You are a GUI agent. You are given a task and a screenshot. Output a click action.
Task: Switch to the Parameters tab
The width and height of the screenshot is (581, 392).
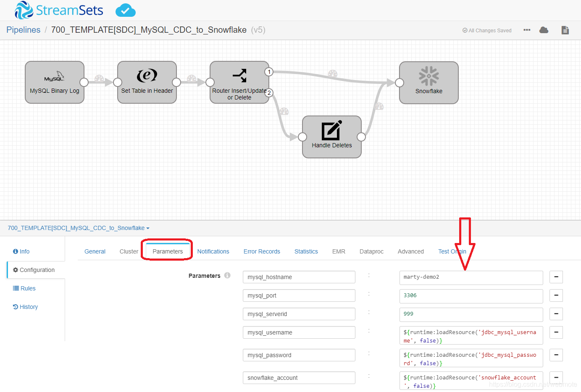pyautogui.click(x=168, y=251)
